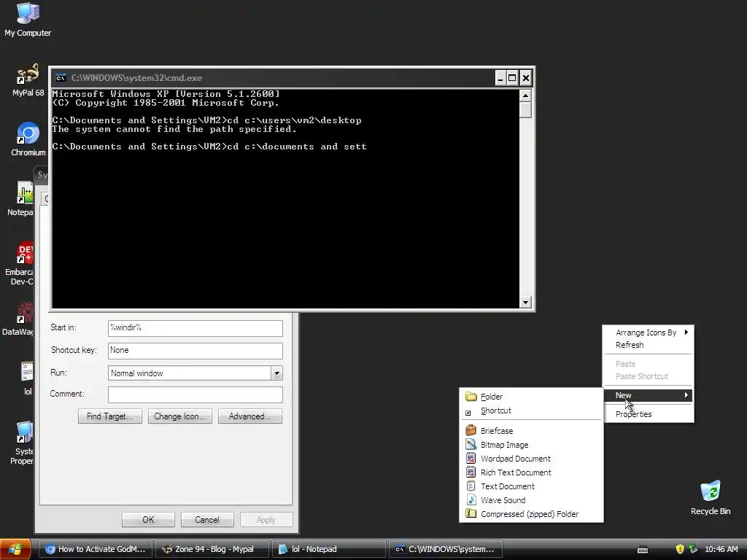This screenshot has height=560, width=747.
Task: Click the Comment input field
Action: tap(196, 394)
